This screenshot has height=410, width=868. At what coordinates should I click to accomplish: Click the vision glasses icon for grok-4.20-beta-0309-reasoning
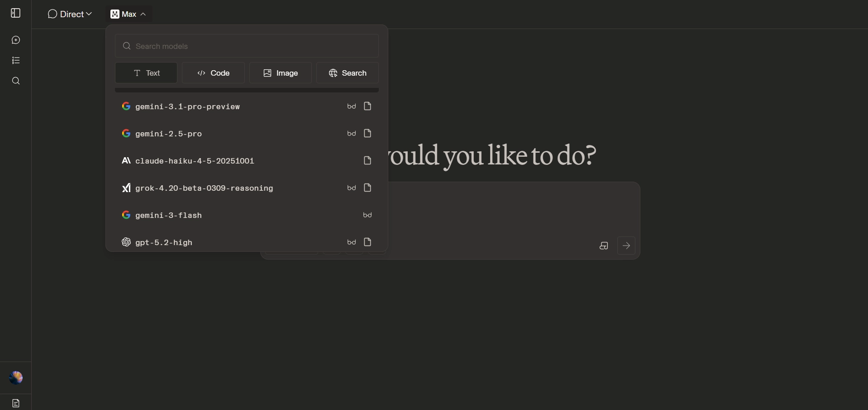352,188
